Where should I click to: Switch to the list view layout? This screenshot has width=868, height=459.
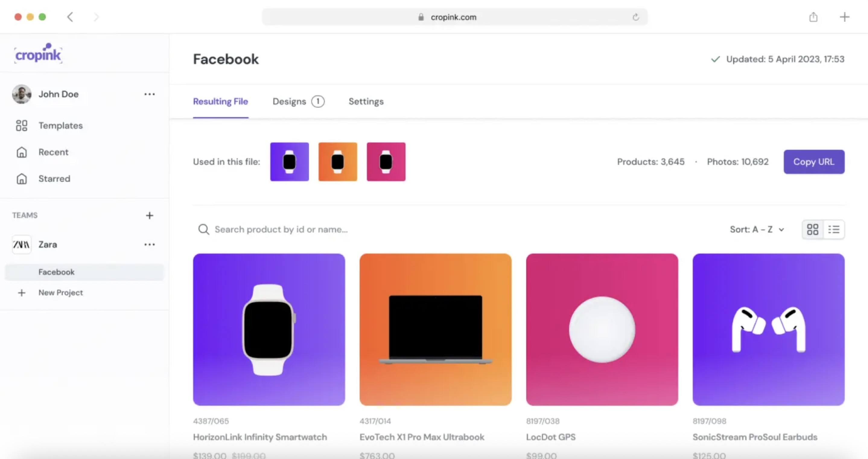(834, 230)
